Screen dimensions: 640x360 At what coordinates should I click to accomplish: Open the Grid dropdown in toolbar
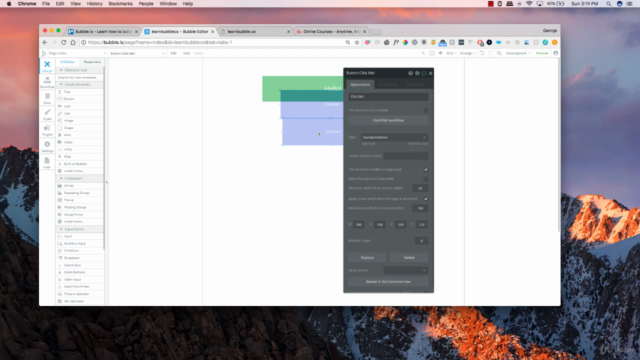coord(451,53)
